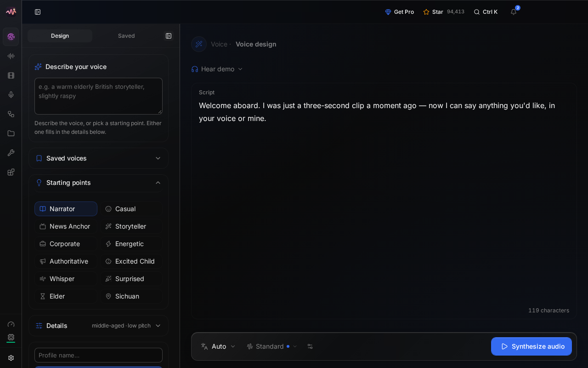The height and width of the screenshot is (368, 588).
Task: Expand Hear demo dropdown
Action: [217, 69]
